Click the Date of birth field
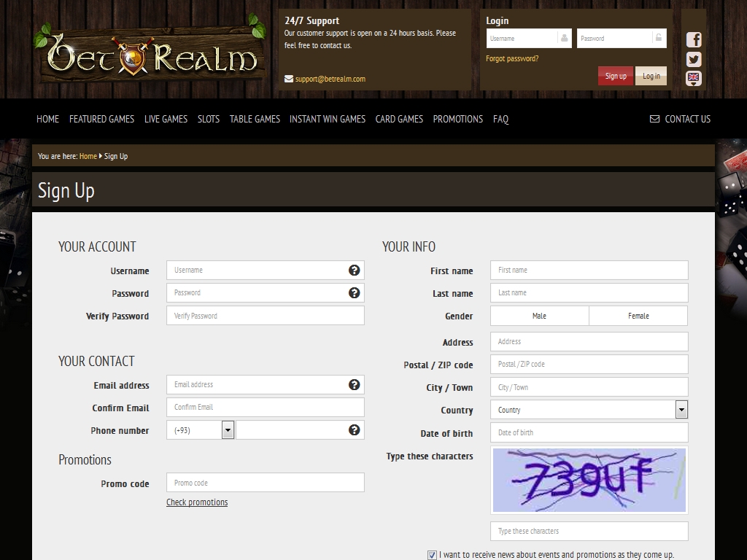747x560 pixels. (x=589, y=432)
